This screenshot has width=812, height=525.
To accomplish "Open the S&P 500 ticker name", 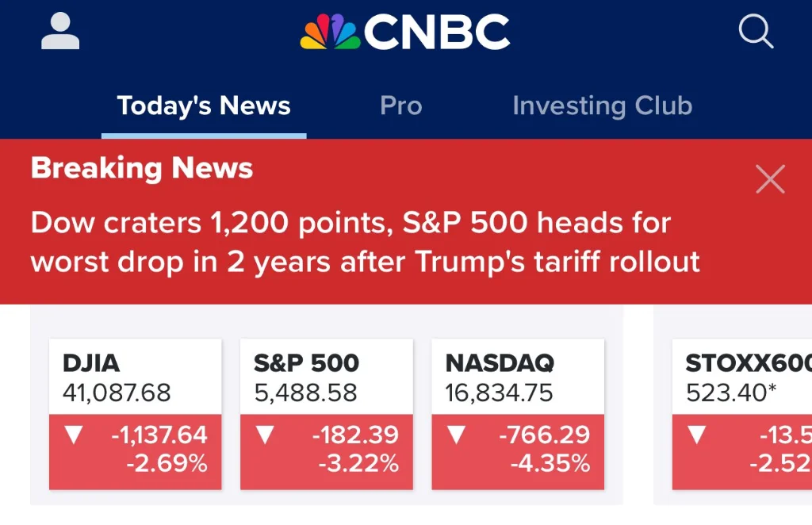I will (x=306, y=363).
